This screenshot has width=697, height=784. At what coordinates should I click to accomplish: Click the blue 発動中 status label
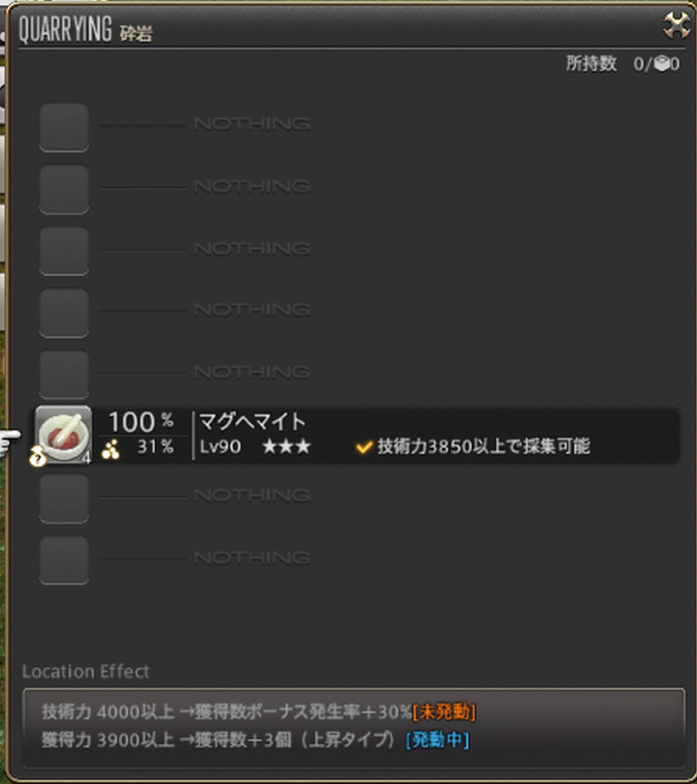pyautogui.click(x=438, y=740)
